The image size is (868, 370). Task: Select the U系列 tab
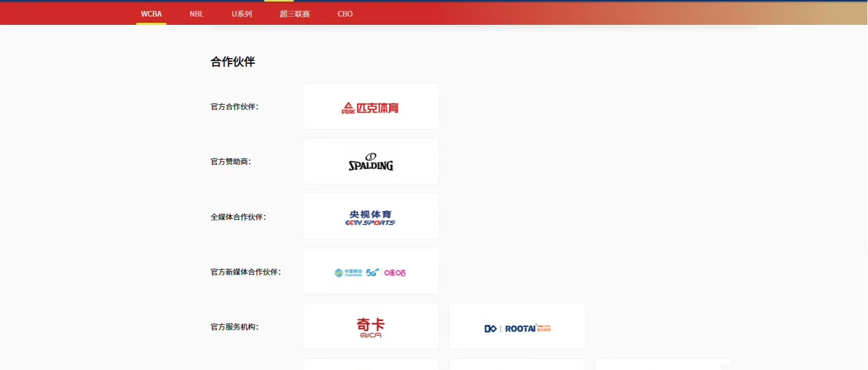tap(242, 14)
